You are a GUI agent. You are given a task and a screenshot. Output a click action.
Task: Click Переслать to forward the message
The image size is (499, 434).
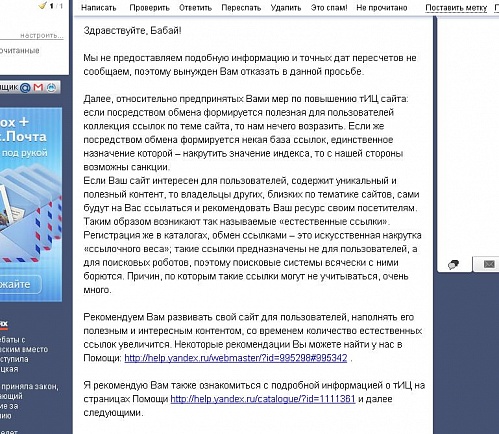[x=241, y=8]
